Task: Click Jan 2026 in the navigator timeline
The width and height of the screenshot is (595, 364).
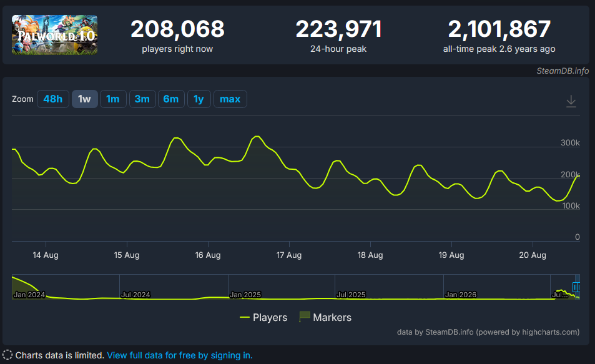Action: tap(461, 295)
